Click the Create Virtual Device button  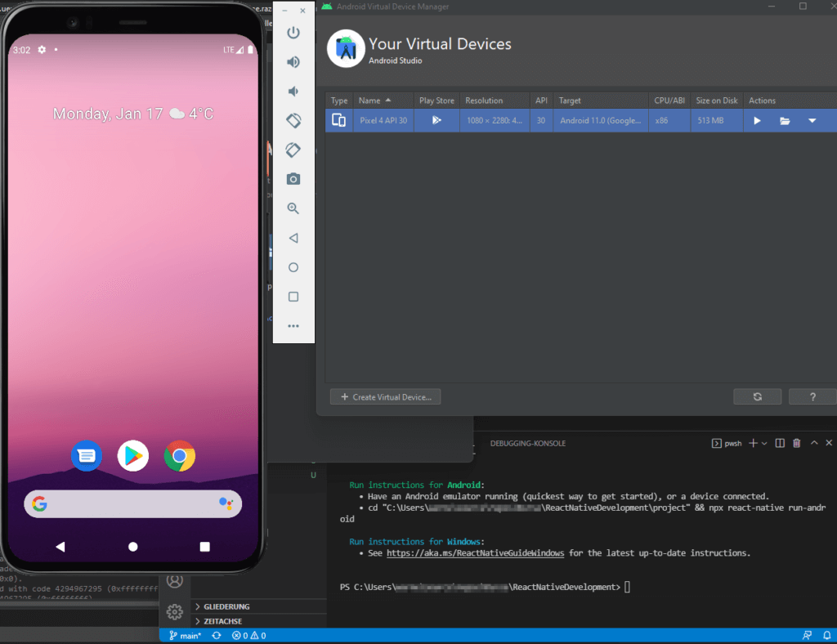(385, 396)
